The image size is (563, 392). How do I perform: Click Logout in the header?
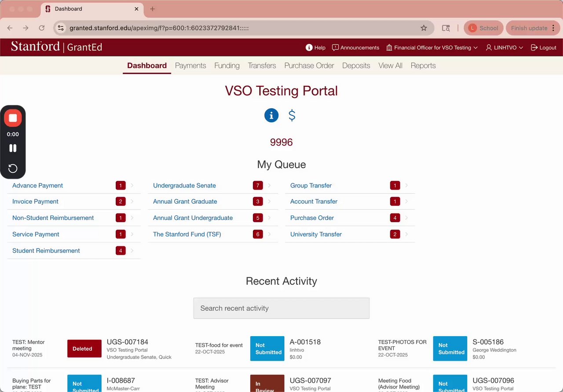pyautogui.click(x=544, y=48)
